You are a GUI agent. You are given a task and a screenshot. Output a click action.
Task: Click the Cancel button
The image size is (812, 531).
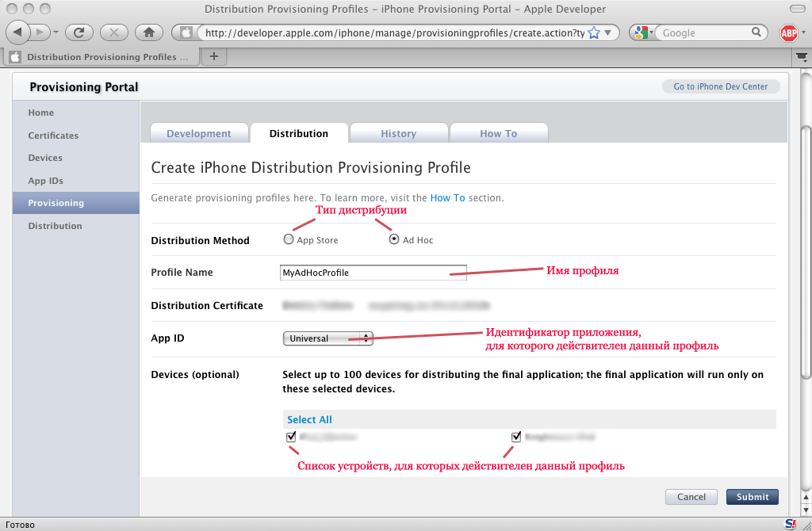[691, 497]
